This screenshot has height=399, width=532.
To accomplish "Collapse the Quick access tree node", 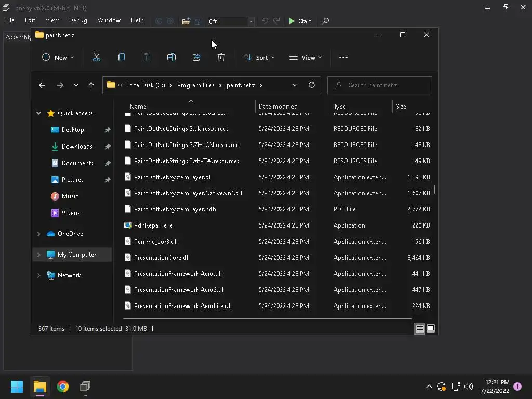I will [x=38, y=113].
